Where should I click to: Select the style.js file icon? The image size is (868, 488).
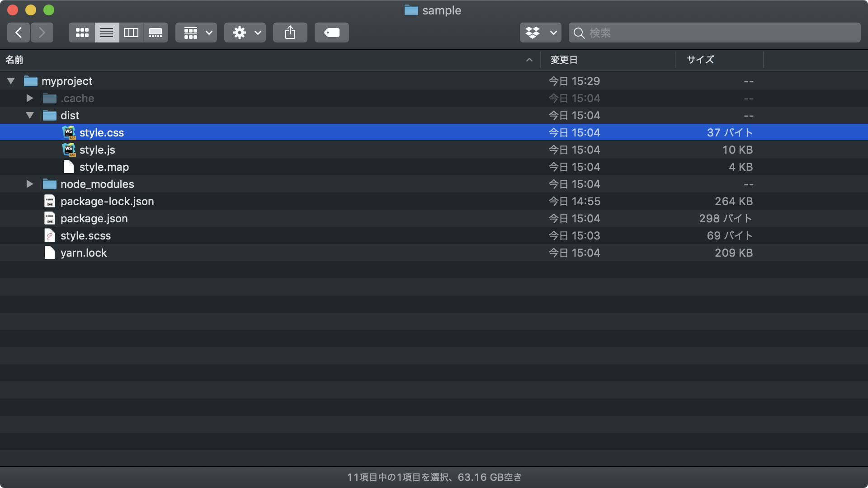(69, 150)
